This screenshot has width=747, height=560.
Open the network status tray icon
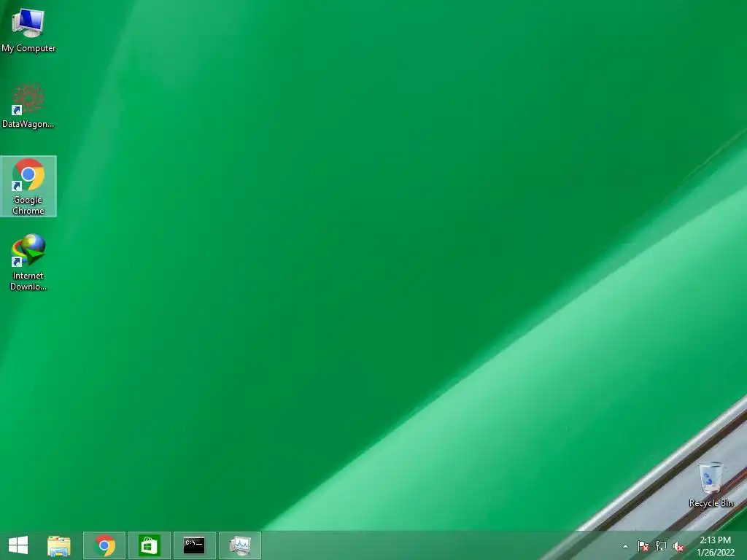coord(661,546)
